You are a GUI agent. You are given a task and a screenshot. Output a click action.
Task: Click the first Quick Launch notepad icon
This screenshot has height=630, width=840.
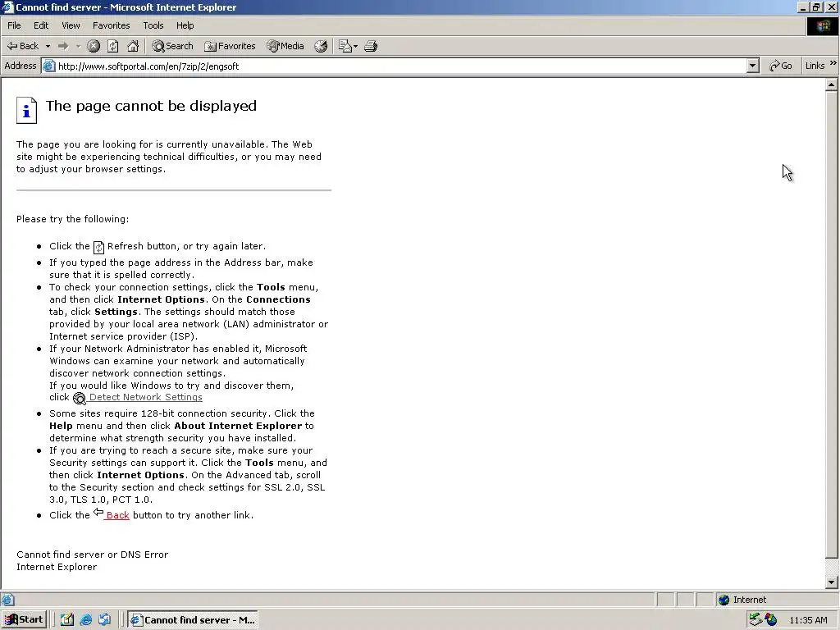pos(67,620)
